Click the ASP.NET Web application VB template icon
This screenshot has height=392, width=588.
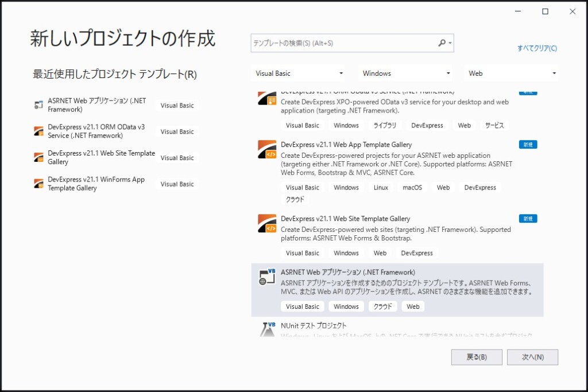point(267,277)
